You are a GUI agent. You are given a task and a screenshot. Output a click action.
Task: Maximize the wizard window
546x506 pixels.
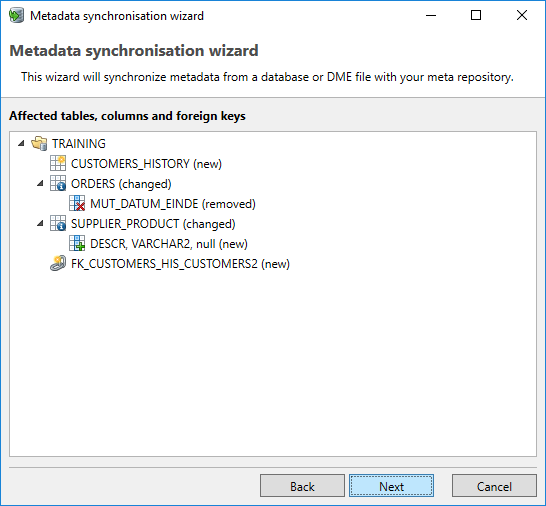(x=476, y=15)
